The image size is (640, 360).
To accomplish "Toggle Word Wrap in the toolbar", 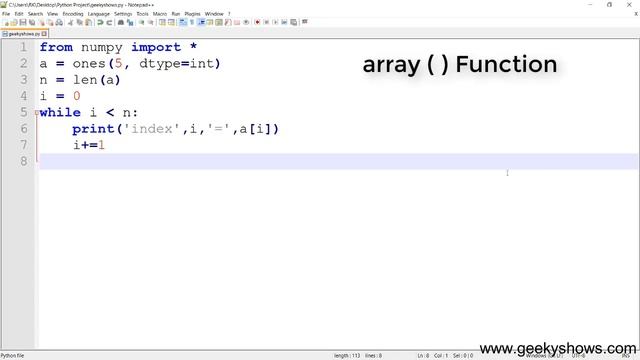I will pos(183,22).
